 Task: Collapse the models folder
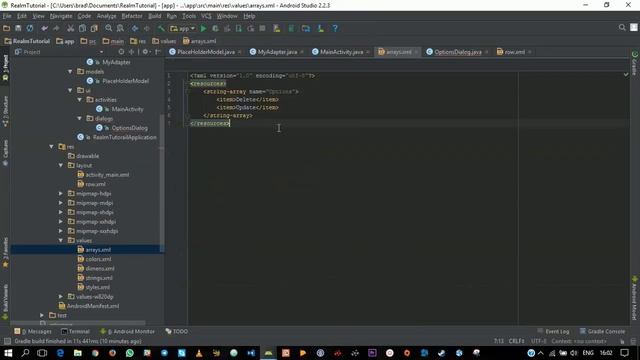[x=70, y=72]
